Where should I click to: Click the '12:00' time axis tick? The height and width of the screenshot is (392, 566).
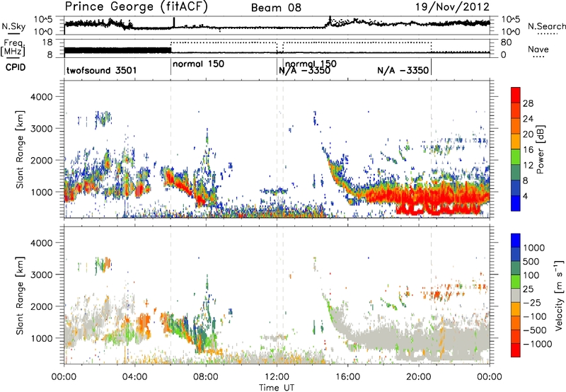click(x=277, y=376)
